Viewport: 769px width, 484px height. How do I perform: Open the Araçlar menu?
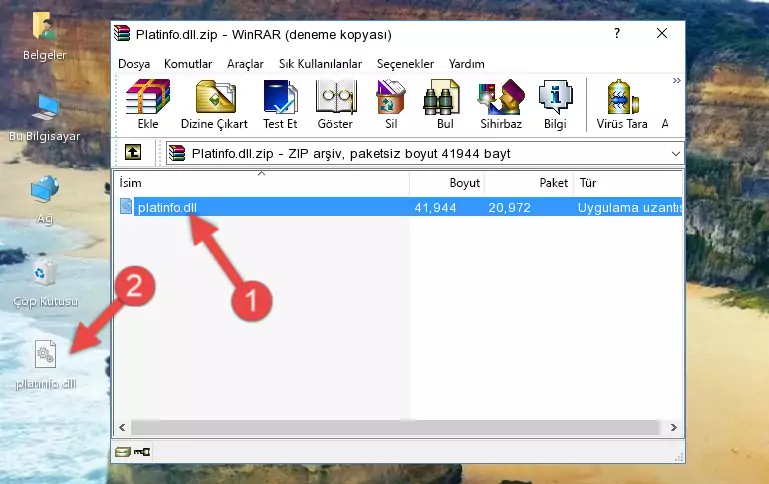click(245, 64)
